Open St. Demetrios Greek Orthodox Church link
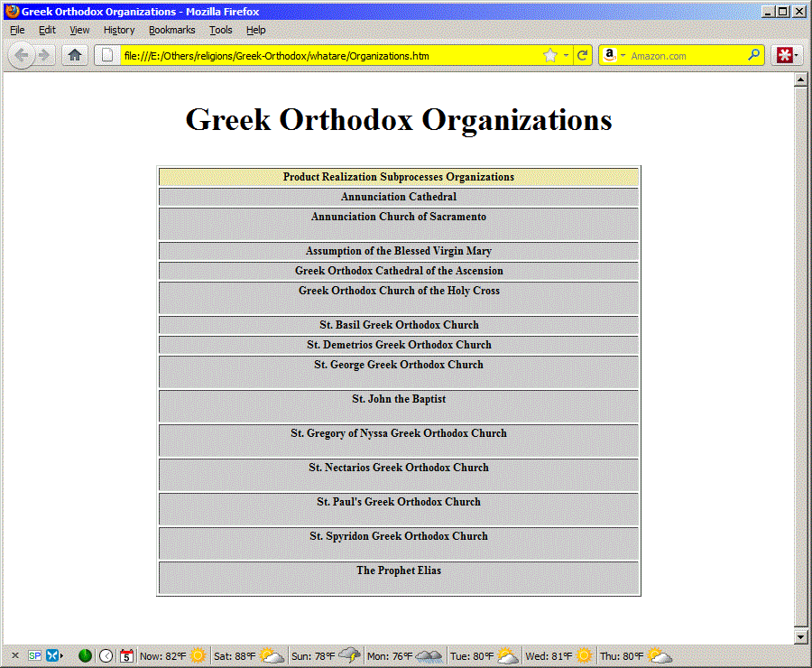This screenshot has height=668, width=812. pos(399,345)
